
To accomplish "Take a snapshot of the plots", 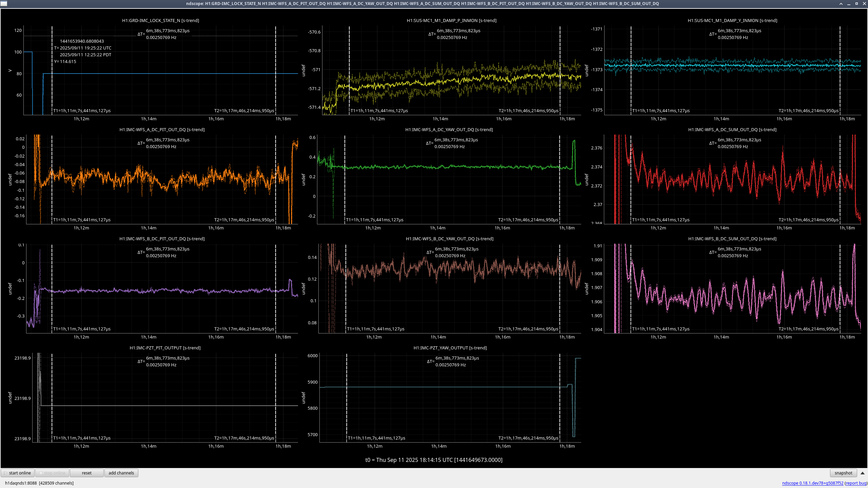I will click(843, 473).
